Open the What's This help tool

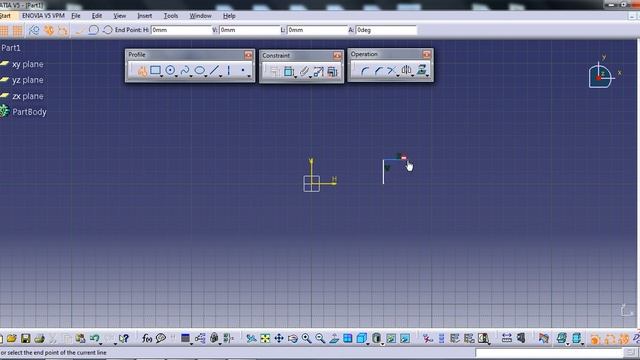coord(124,338)
